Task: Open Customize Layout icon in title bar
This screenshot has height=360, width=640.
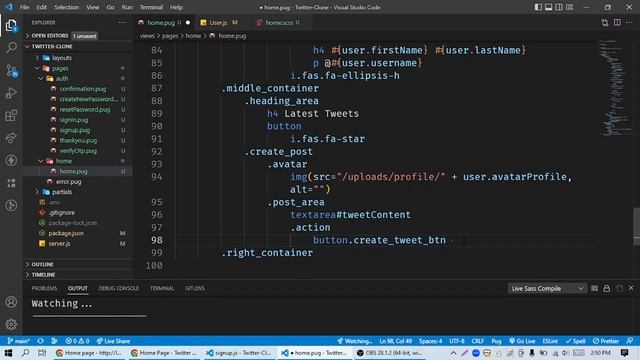Action: [569, 7]
